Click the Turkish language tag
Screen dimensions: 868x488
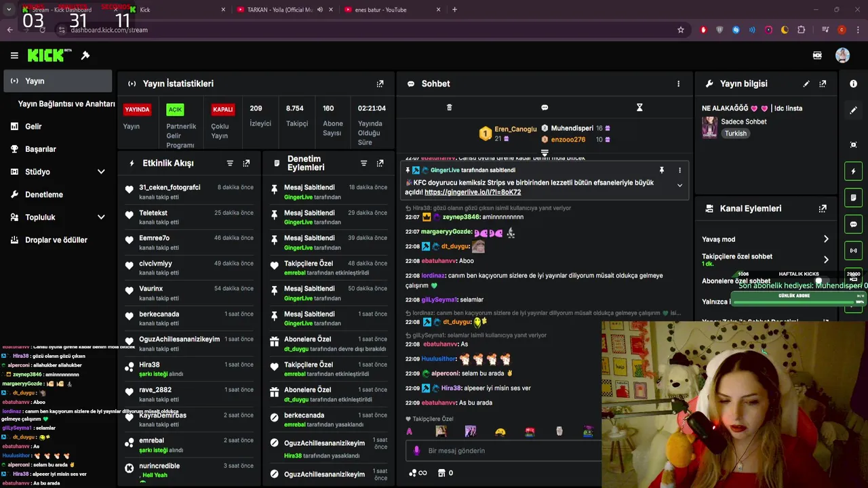click(x=735, y=134)
